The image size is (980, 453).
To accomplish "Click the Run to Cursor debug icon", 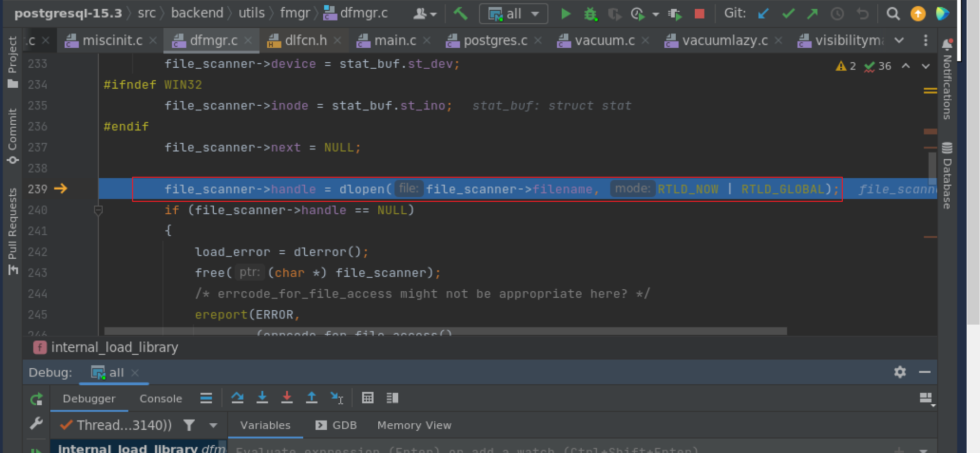I will pos(337,398).
